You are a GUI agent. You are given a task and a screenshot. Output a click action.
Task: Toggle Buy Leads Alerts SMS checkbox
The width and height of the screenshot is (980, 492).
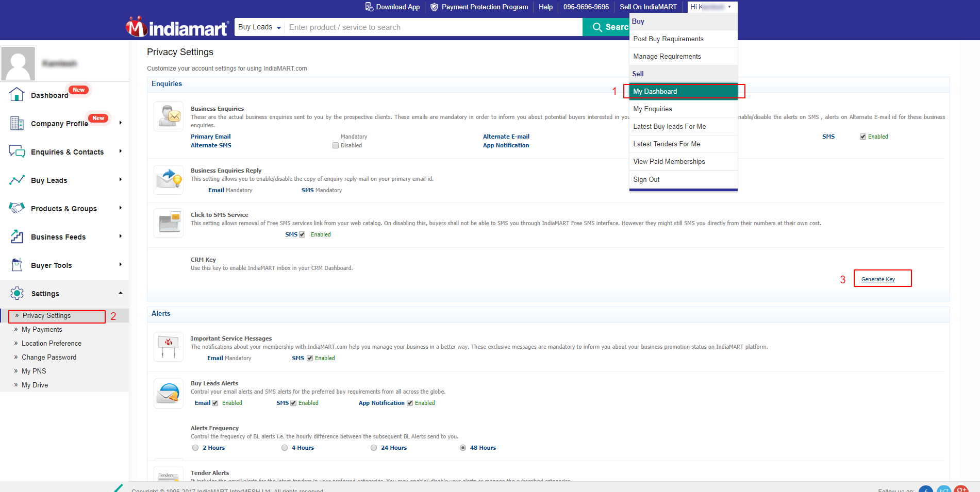point(293,403)
